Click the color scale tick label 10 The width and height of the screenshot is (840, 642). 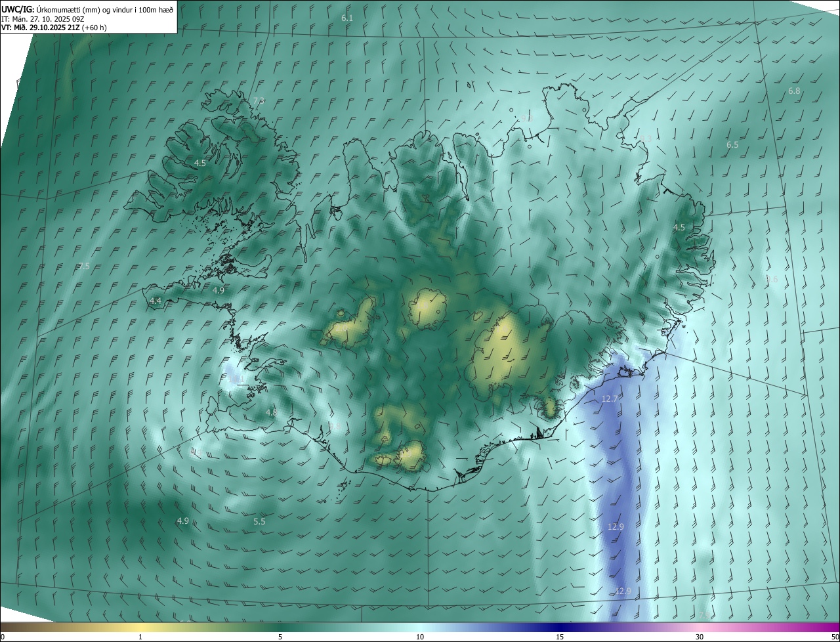click(x=420, y=637)
